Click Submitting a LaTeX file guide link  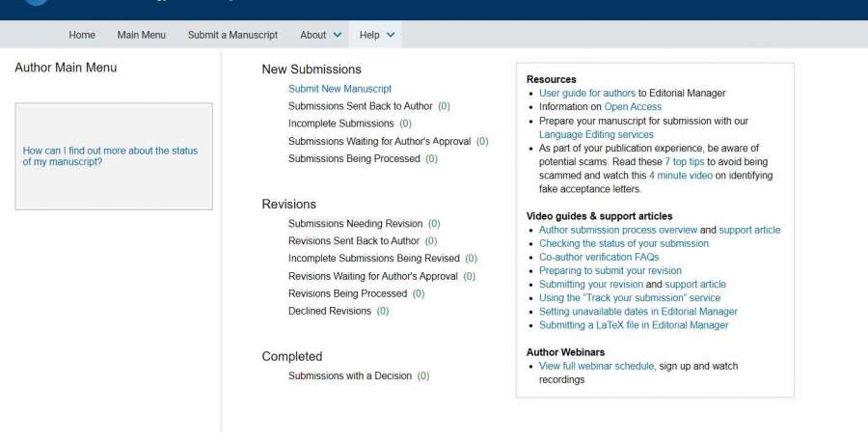634,325
